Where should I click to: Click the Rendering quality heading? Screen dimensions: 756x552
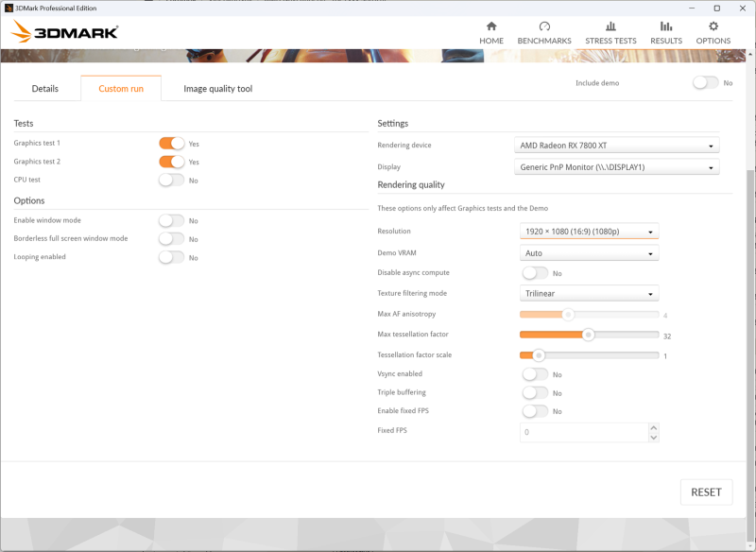click(x=411, y=184)
